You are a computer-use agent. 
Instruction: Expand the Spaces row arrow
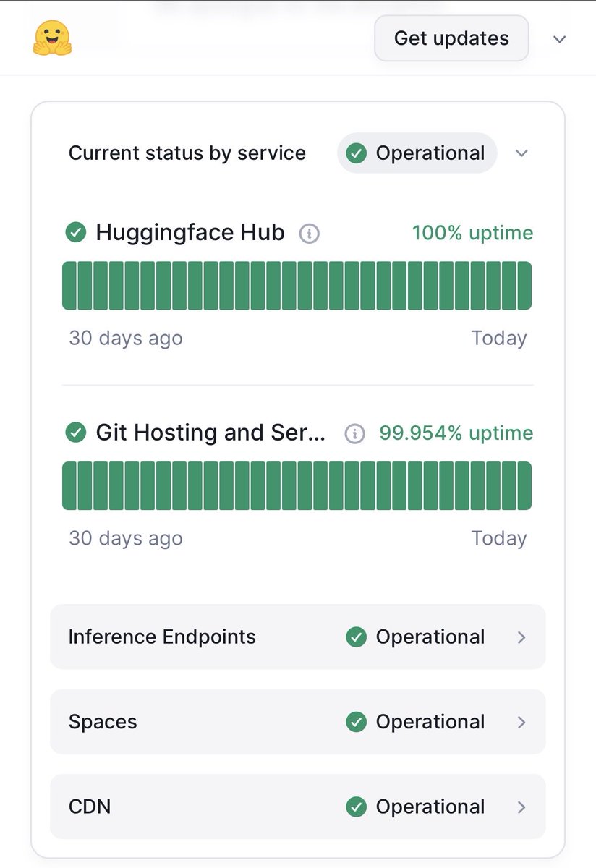pyautogui.click(x=521, y=722)
